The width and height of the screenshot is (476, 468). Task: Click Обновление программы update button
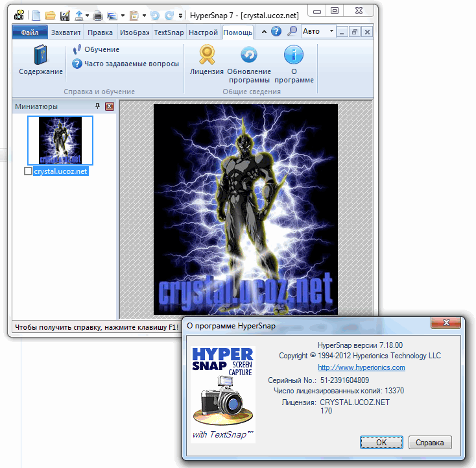point(249,64)
